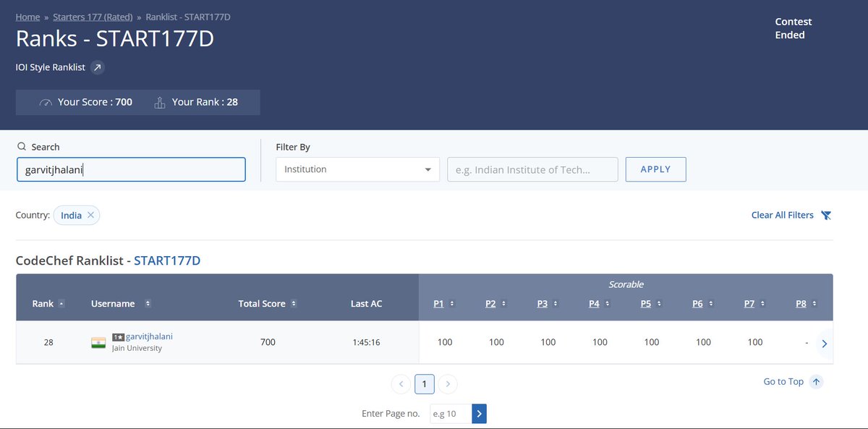Click the IOI Style Ranklist text

pyautogui.click(x=51, y=67)
